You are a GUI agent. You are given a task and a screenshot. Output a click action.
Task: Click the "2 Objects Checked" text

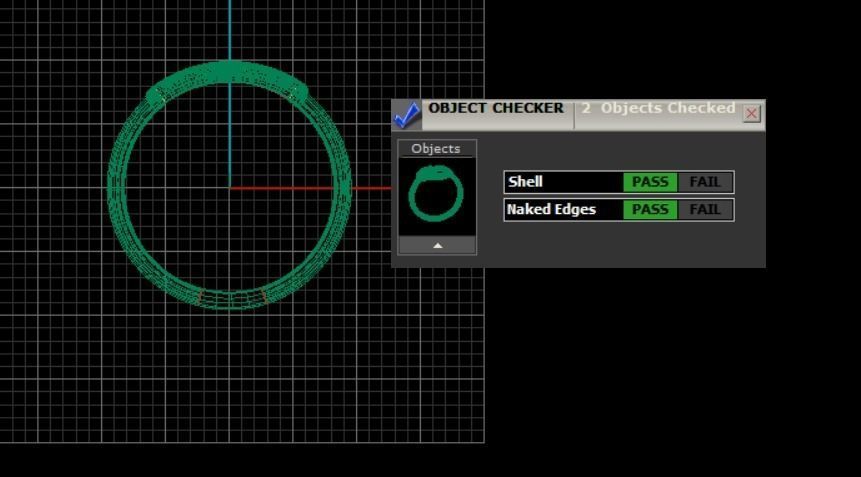point(658,108)
